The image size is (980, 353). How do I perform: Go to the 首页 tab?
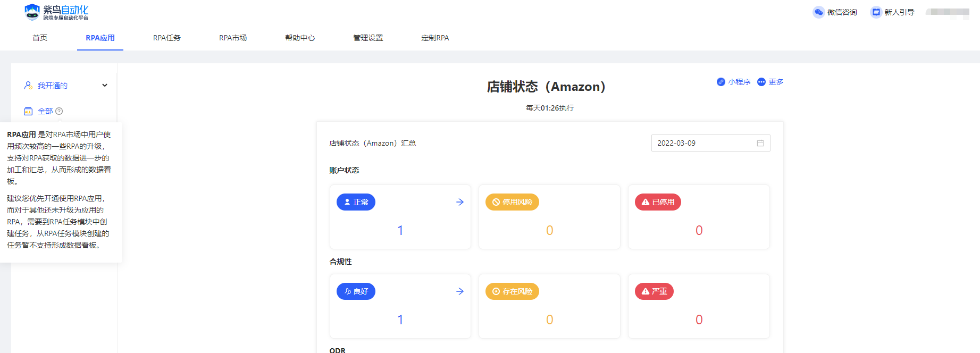point(40,38)
